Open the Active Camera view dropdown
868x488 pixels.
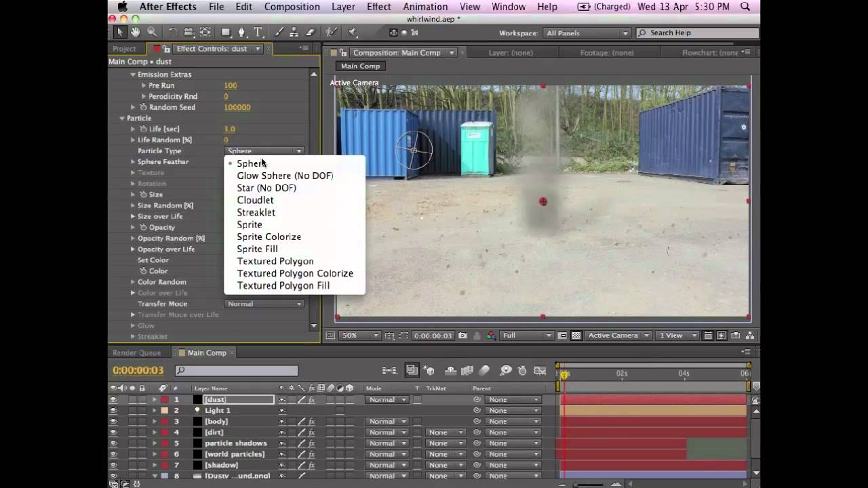[x=618, y=335]
